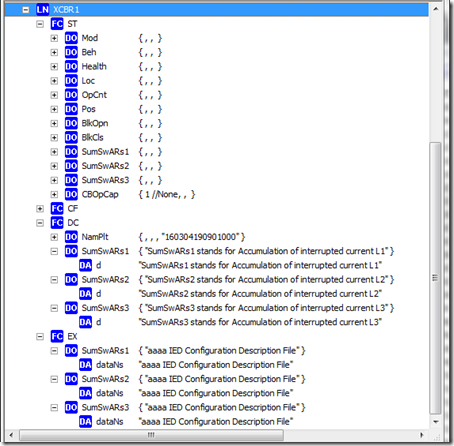454x446 pixels.
Task: Collapse SumSwARs1 under DC
Action: click(54, 251)
